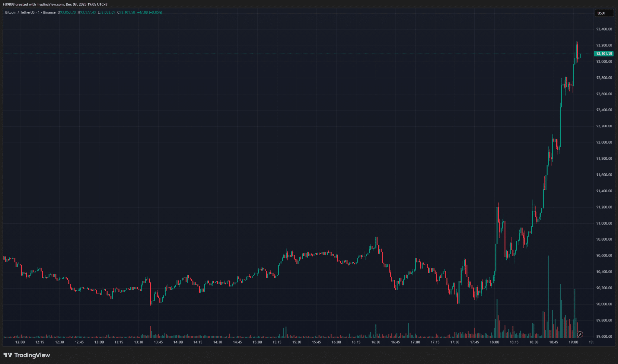Click the 19:00 time axis label
This screenshot has width=618, height=364.
pyautogui.click(x=573, y=342)
